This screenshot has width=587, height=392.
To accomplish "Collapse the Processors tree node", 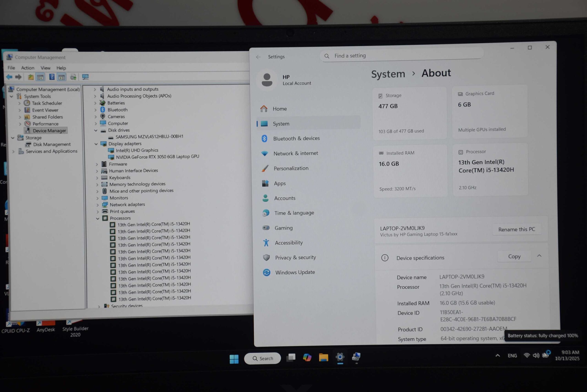I will [x=98, y=219].
